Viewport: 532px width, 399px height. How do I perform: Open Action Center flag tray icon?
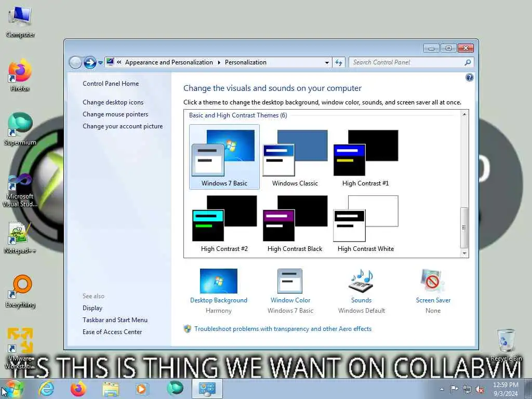(454, 389)
